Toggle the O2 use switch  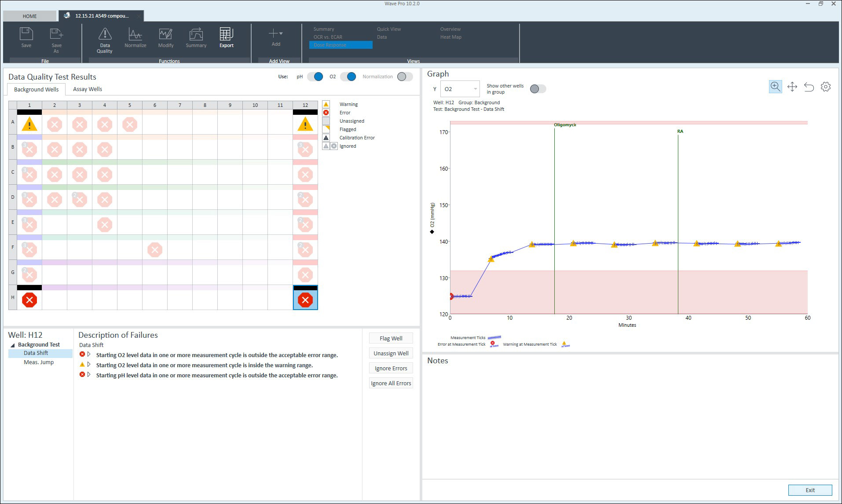pos(348,77)
